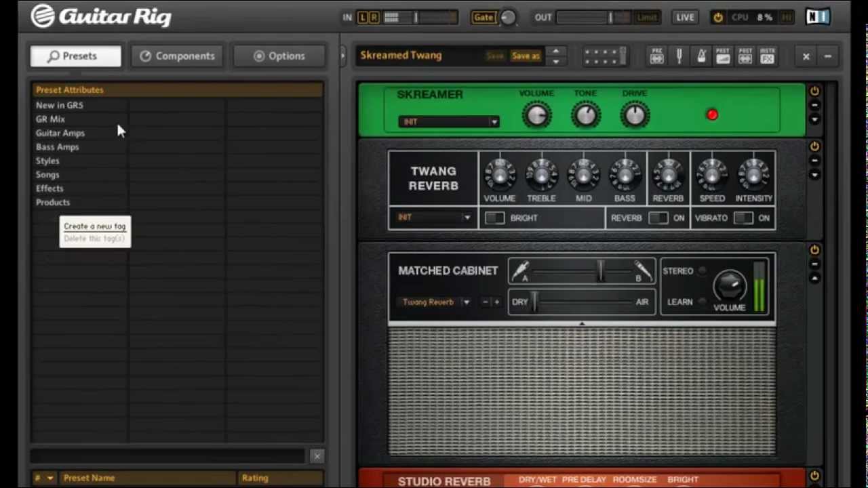Image resolution: width=868 pixels, height=488 pixels.
Task: Click the noise Gate threshold knob
Action: (508, 18)
